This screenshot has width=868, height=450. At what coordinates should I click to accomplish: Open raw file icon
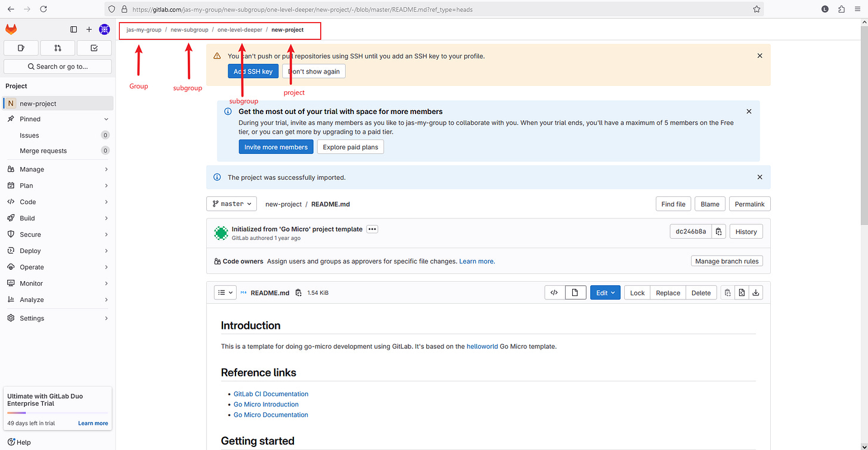(x=742, y=292)
